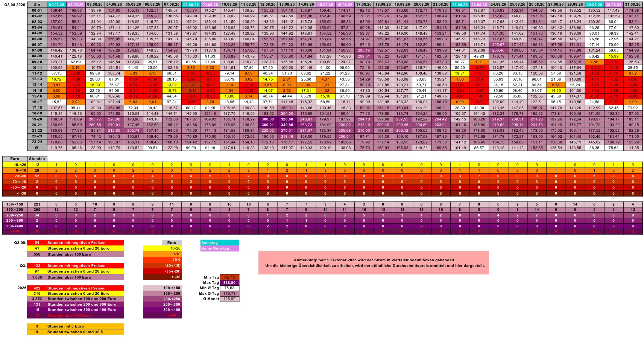Select the Ø Monat value 126,90
The width and height of the screenshot is (644, 355).
point(229,299)
